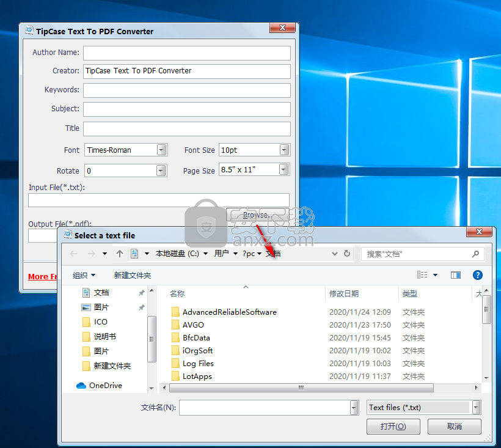Viewport: 501px width, 448px height.
Task: Click the AdvancedReliableSoftware folder icon
Action: pos(175,312)
